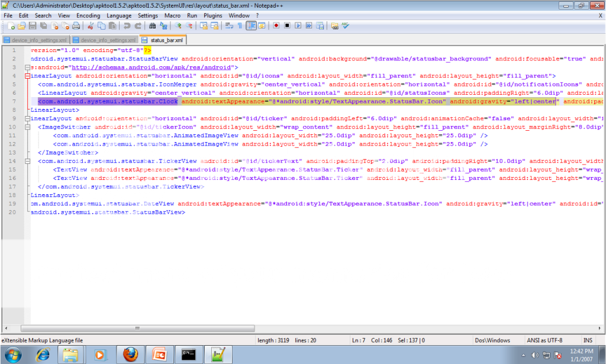Collapse the fold marker on line 4
606x364 pixels.
[x=27, y=76]
